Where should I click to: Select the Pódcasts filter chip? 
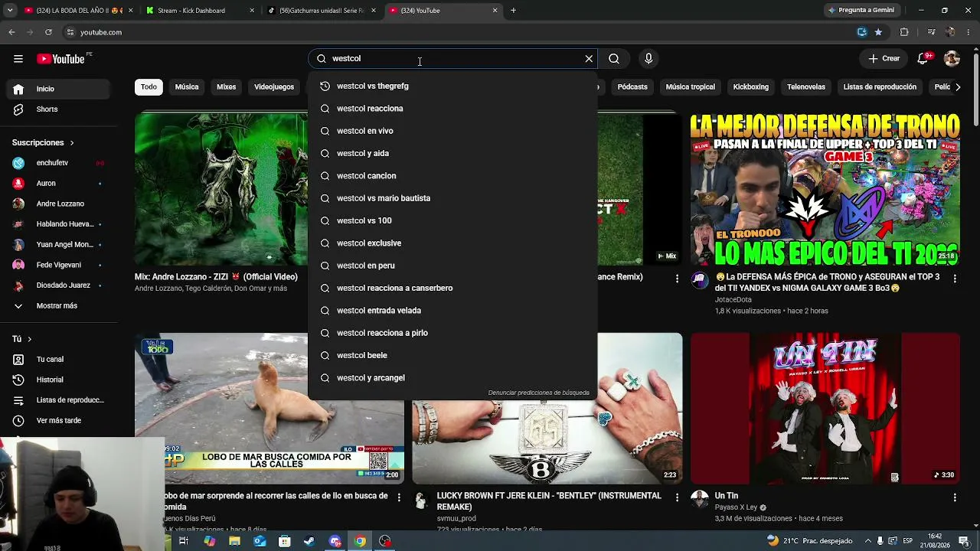(632, 87)
